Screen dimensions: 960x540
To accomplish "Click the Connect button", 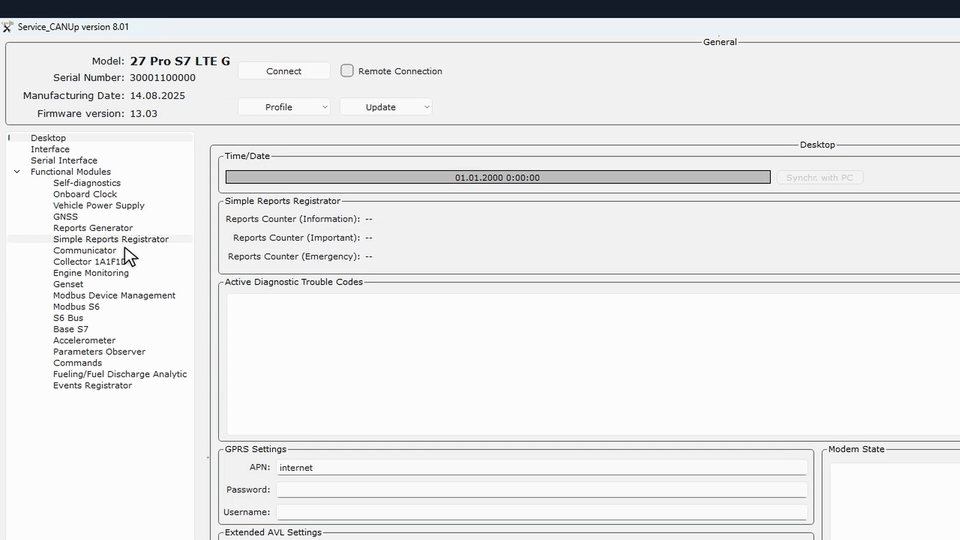I will (x=283, y=71).
